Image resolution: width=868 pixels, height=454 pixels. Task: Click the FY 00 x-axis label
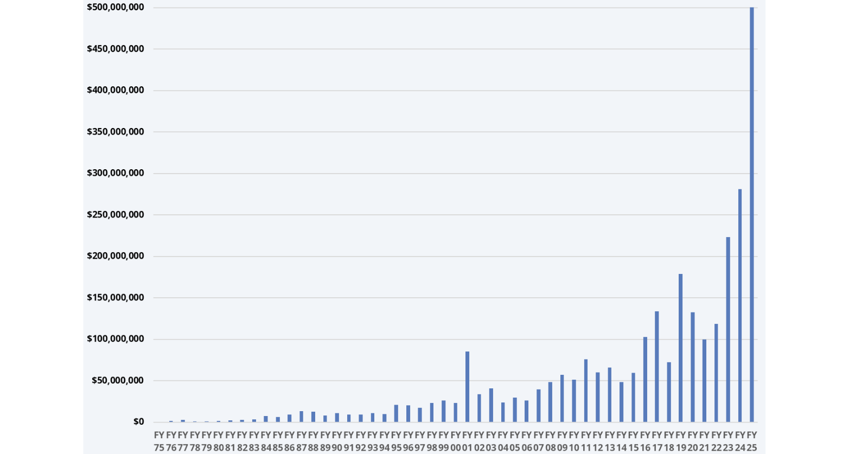(x=455, y=441)
